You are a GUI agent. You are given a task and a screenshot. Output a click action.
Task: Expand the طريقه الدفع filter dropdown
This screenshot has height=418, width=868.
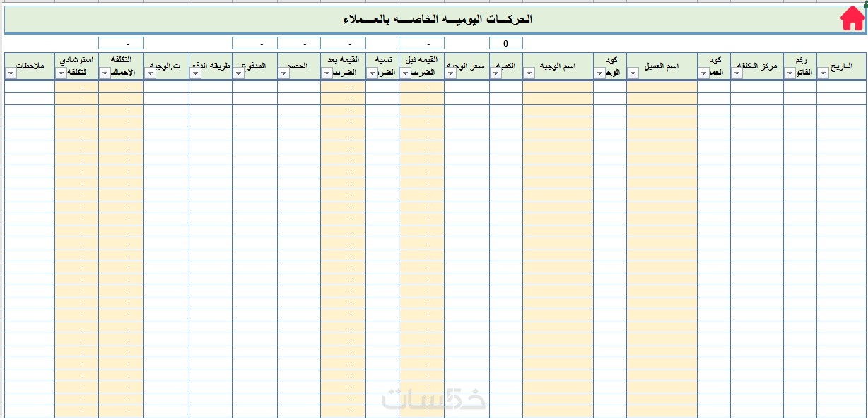195,73
